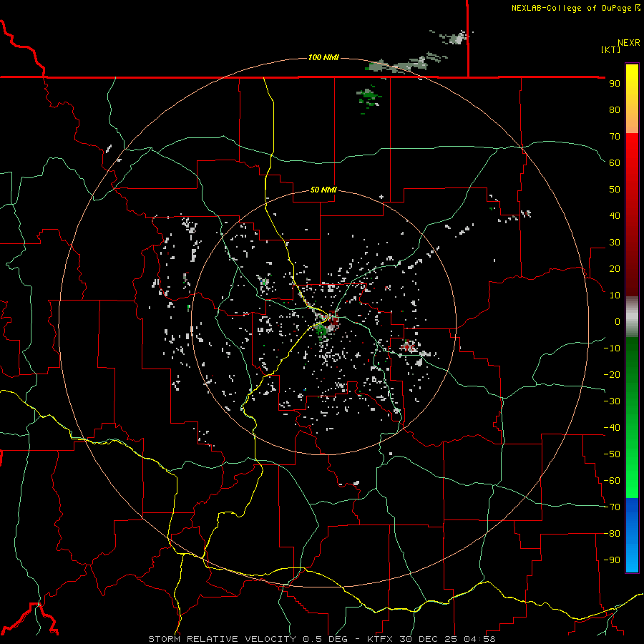Viewport: 644px width, 644px height.
Task: Select the -10 value on the velocity scale
Action: [x=612, y=348]
